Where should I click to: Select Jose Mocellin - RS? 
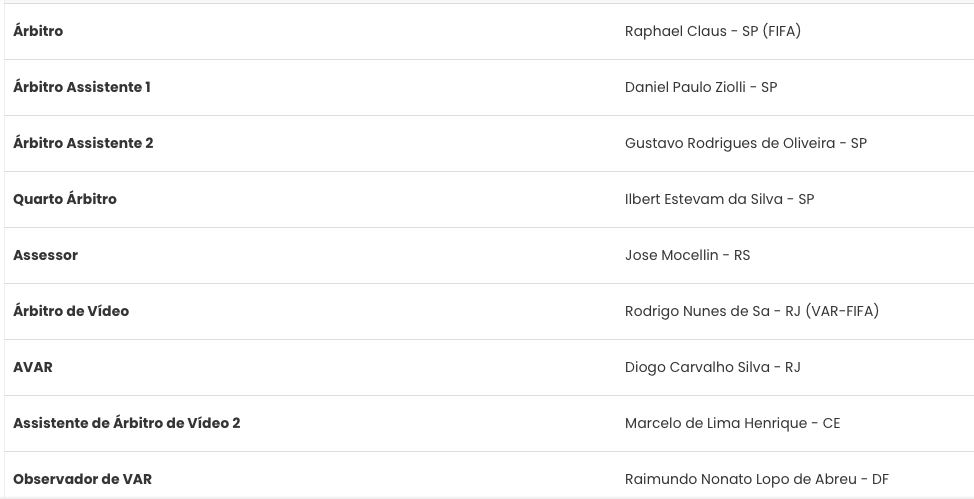(x=687, y=255)
